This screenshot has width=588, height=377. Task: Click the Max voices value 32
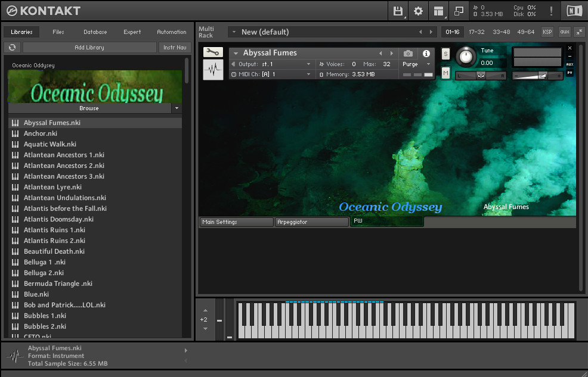[386, 64]
